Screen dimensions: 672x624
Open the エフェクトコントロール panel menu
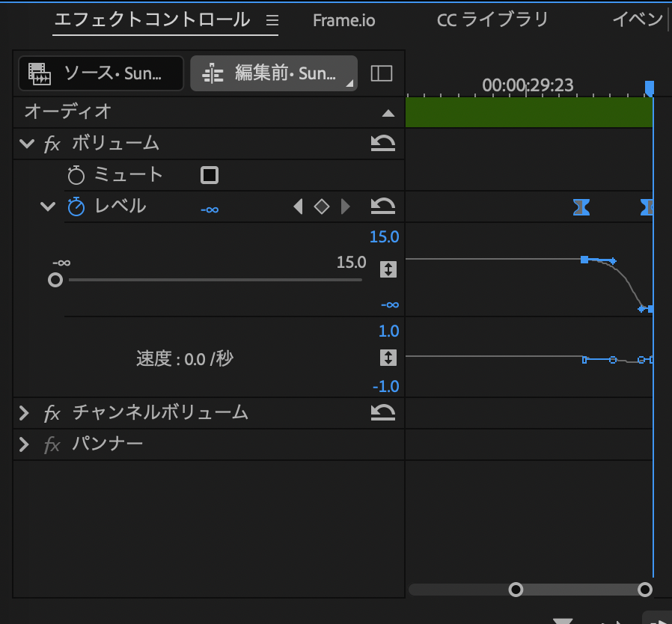point(272,20)
